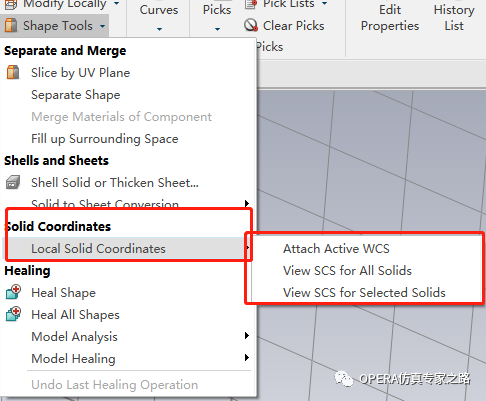Image resolution: width=486 pixels, height=401 pixels.
Task: Open Edit Properties
Action: [390, 17]
